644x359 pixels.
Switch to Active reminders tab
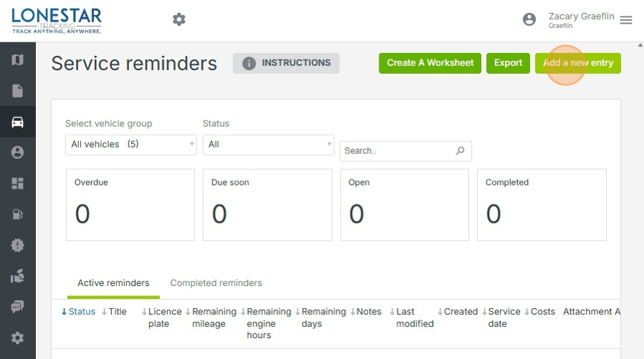[113, 283]
